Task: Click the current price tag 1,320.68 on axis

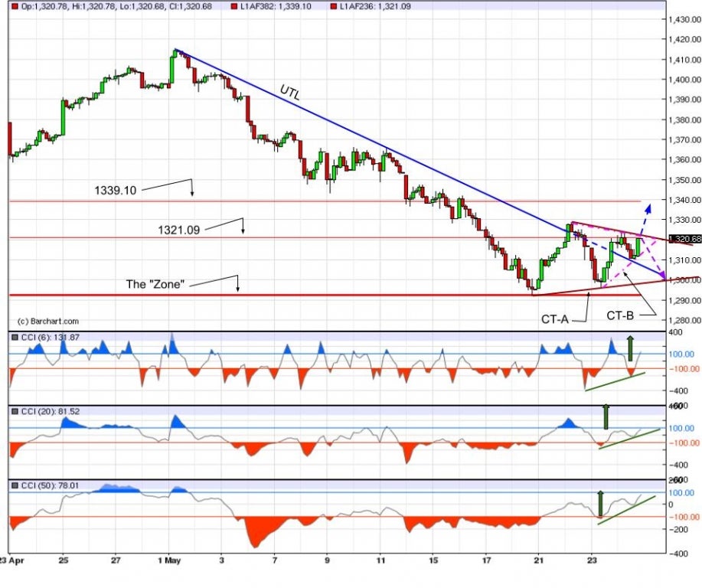Action: click(x=684, y=239)
